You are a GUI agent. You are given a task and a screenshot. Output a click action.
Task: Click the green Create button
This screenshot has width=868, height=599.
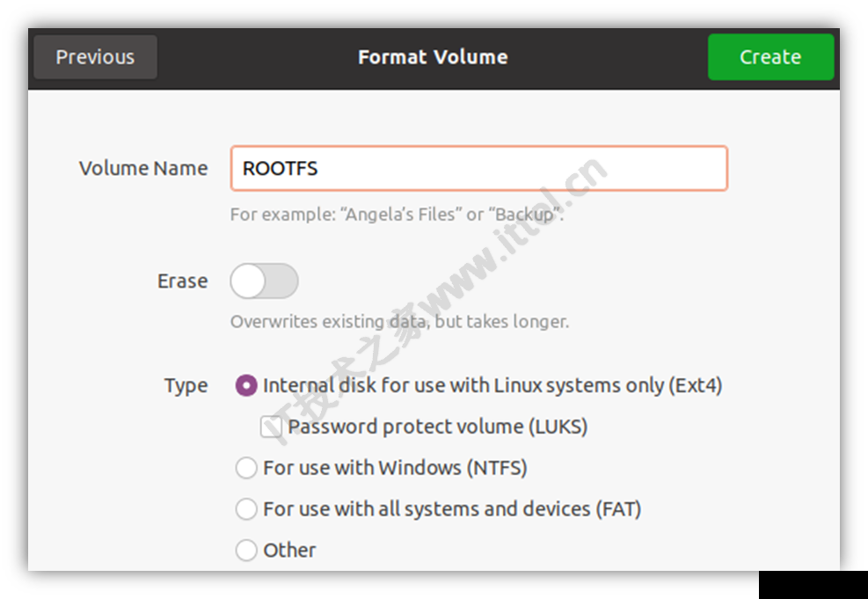point(770,57)
